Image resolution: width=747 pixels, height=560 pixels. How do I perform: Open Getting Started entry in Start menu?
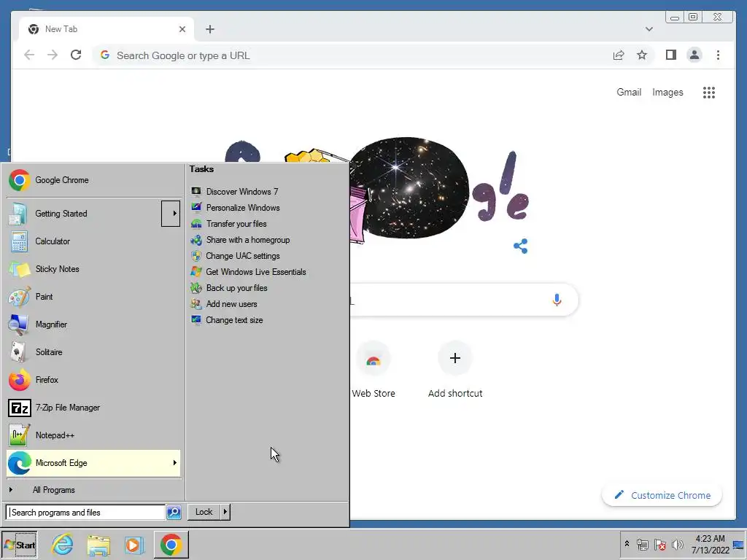[x=84, y=214]
